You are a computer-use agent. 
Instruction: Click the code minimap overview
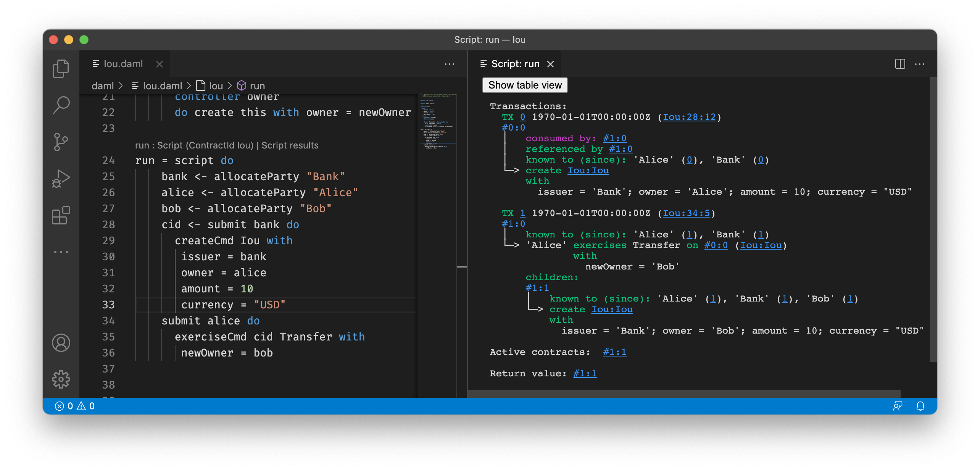tap(437, 122)
